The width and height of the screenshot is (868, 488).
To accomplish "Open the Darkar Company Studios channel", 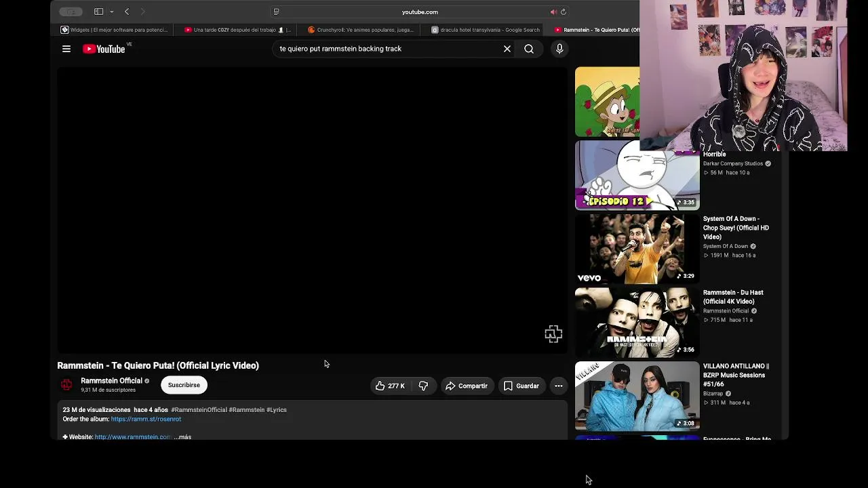I will 733,163.
